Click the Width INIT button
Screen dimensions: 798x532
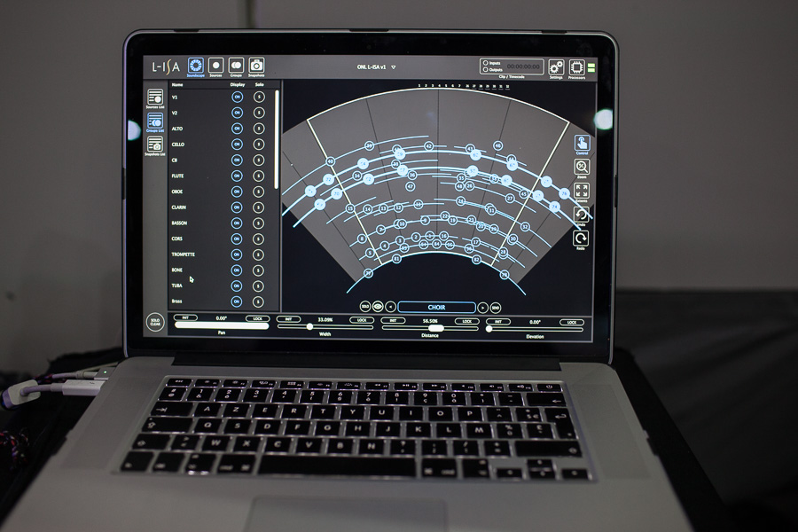pos(288,319)
